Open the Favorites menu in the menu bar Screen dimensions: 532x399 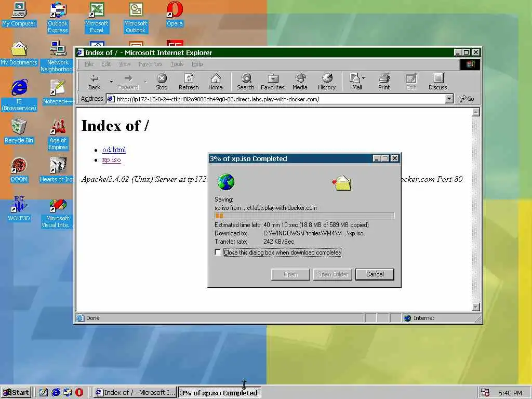click(x=150, y=64)
